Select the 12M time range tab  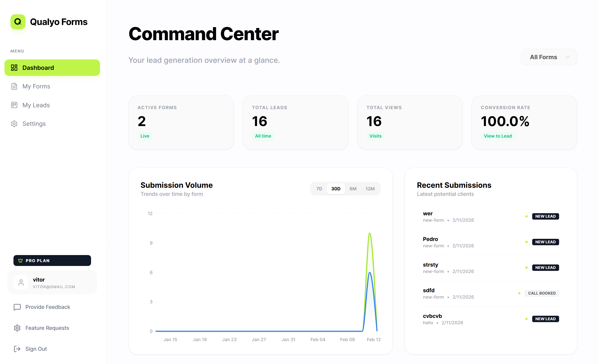370,188
